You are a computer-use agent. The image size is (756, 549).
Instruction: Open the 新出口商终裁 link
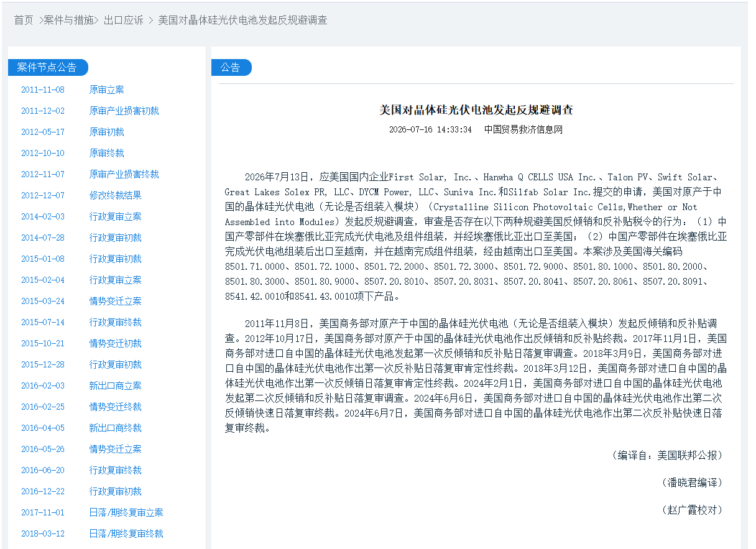pyautogui.click(x=116, y=428)
